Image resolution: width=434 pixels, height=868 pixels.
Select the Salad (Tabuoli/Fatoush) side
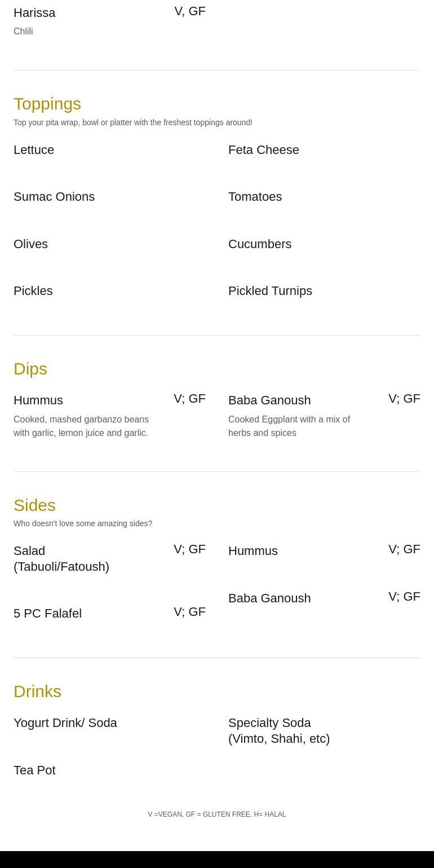[x=61, y=558]
